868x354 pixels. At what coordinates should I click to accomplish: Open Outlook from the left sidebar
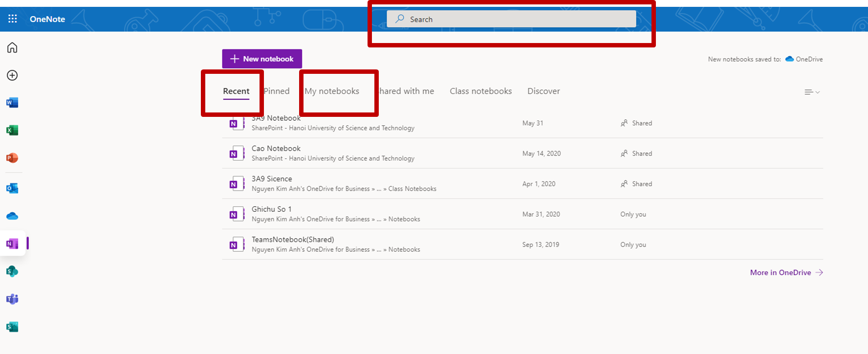(12, 188)
